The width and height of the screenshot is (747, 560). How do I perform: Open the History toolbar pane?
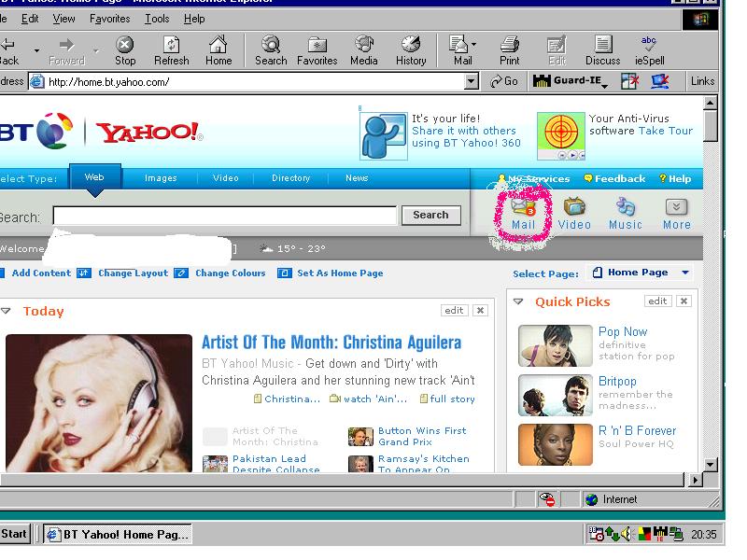coord(411,50)
